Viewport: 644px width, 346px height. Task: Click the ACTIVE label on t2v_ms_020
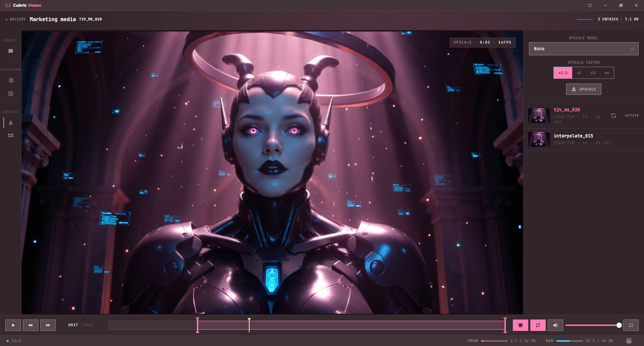[x=632, y=116]
